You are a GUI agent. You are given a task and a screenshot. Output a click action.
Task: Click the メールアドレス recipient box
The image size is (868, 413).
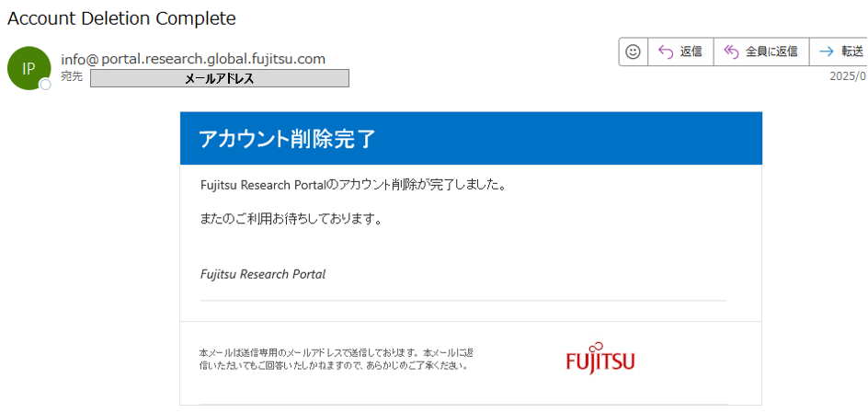(219, 78)
